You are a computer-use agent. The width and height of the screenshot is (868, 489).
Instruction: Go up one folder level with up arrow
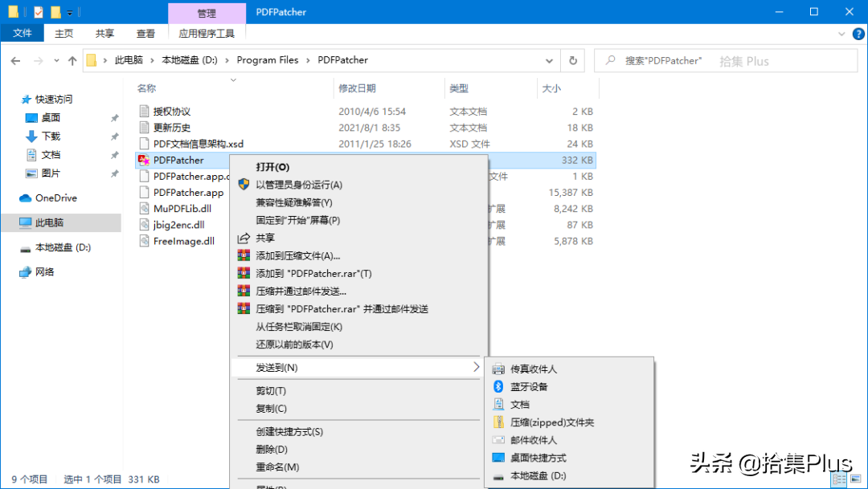72,61
